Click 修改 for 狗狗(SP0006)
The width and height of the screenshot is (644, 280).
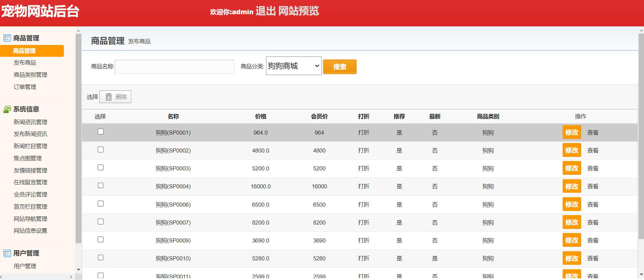572,204
